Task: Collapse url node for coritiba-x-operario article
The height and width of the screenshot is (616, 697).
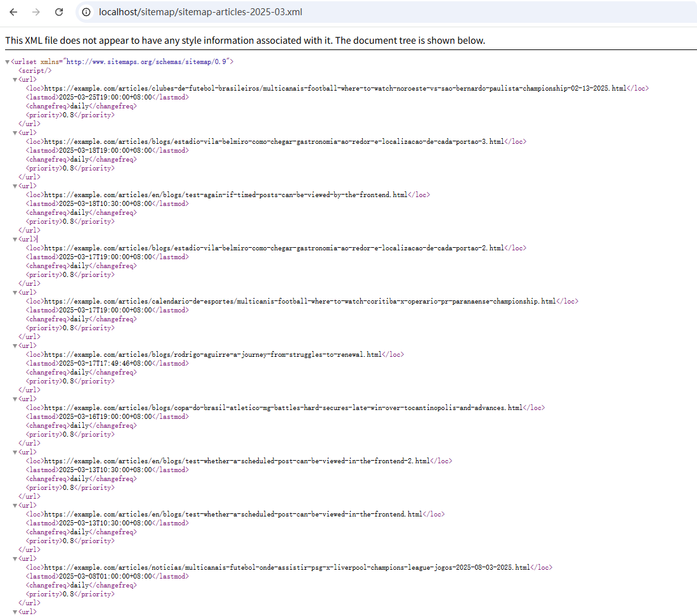Action: (15, 293)
